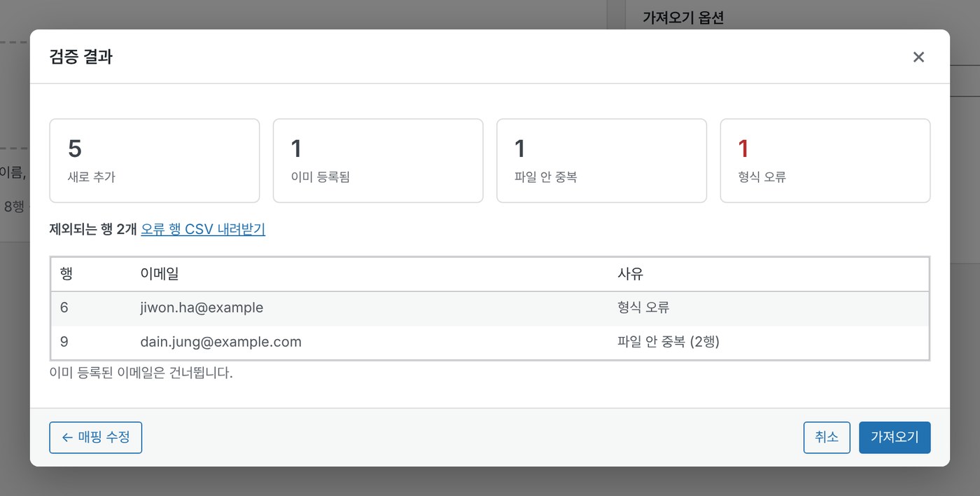Image resolution: width=980 pixels, height=496 pixels.
Task: Download the 오류 행 CSV 내려받기 link
Action: click(x=203, y=229)
